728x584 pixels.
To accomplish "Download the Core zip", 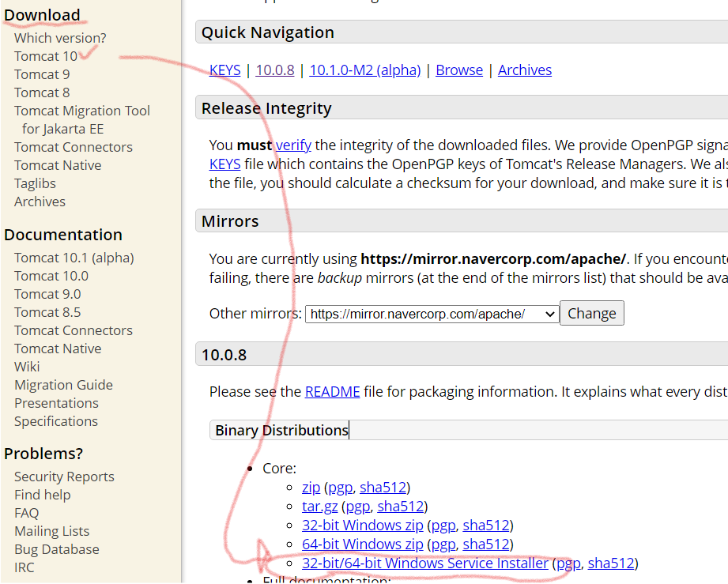I will pyautogui.click(x=311, y=488).
